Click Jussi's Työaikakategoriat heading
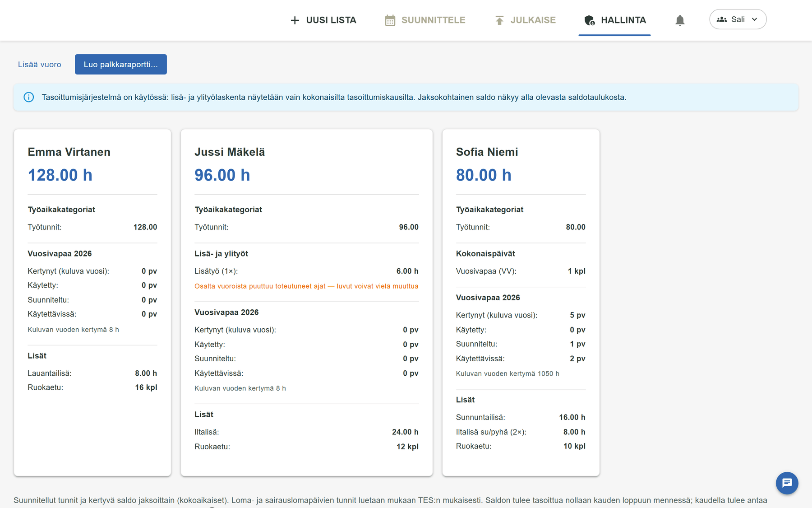Viewport: 812px width, 508px height. point(228,210)
